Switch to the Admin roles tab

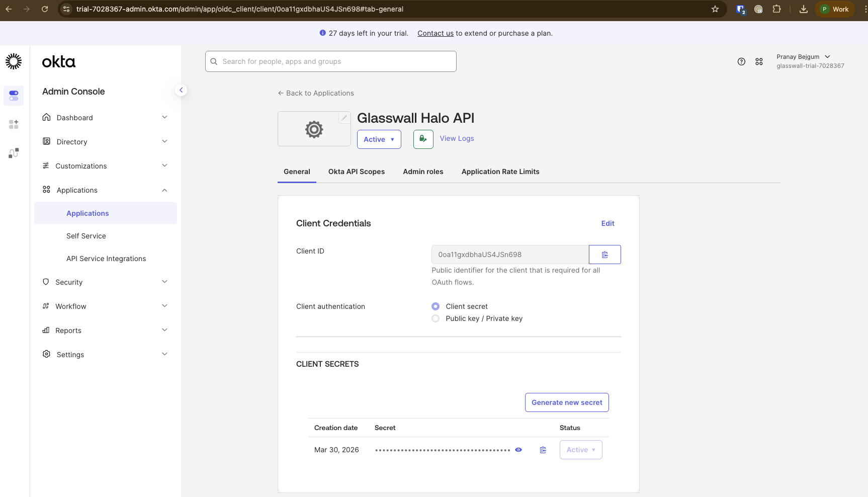(x=423, y=172)
